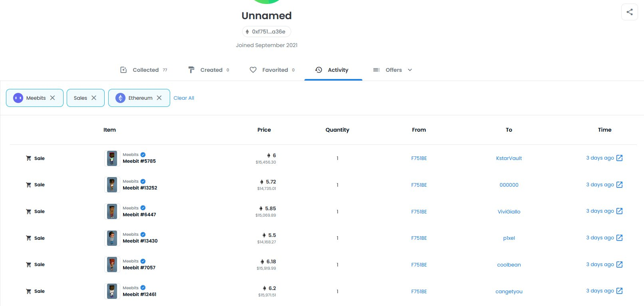The image size is (644, 306).
Task: Remove the Sales filter chip
Action: click(94, 98)
